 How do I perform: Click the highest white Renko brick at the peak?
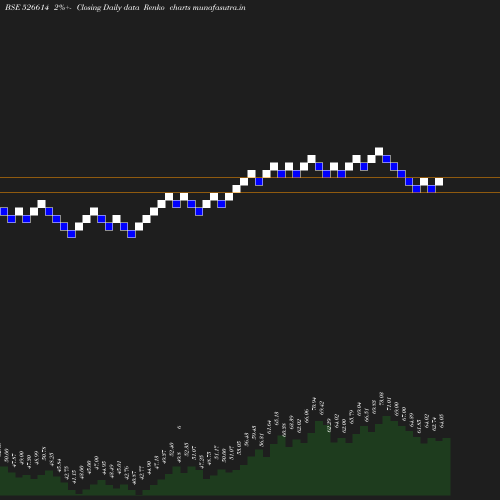click(x=379, y=151)
